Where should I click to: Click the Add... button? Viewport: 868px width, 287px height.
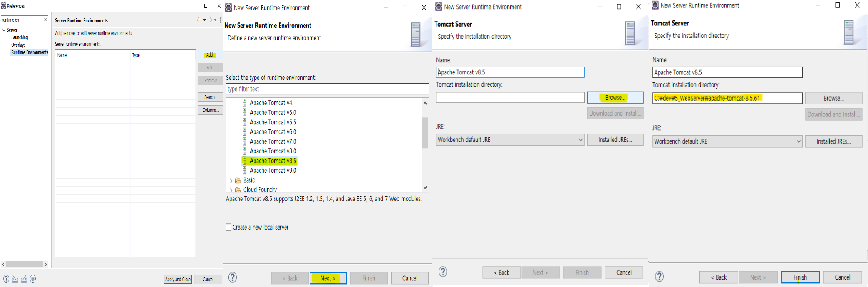tap(211, 55)
